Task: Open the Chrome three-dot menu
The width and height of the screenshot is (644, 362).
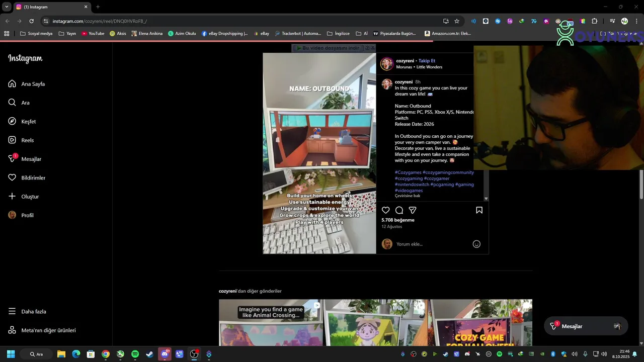Action: [636, 21]
